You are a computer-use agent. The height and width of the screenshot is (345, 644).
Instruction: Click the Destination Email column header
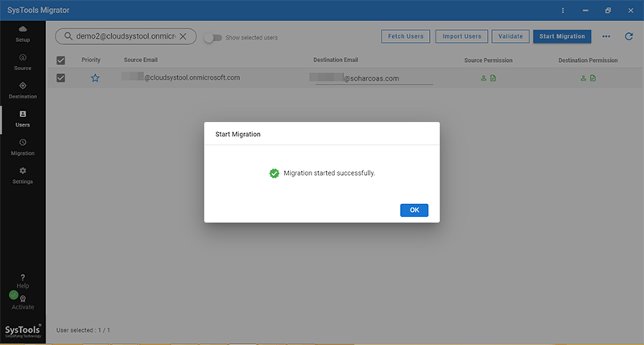click(x=336, y=60)
